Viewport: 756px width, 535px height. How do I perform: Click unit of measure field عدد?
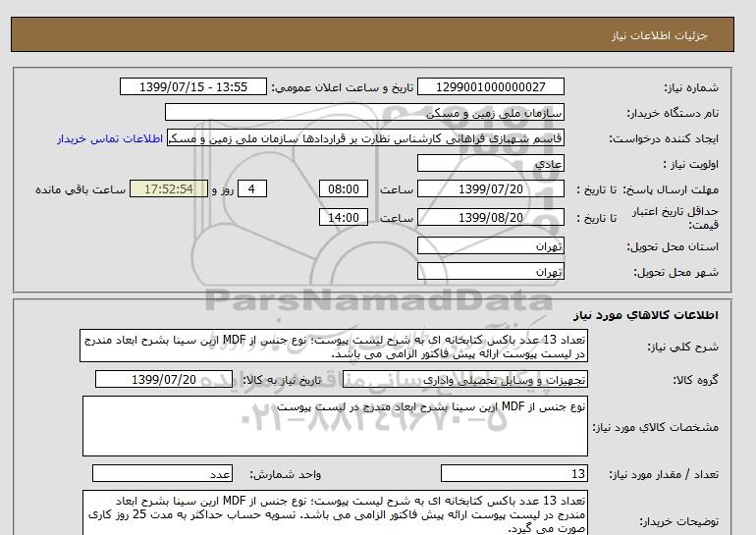tap(162, 473)
